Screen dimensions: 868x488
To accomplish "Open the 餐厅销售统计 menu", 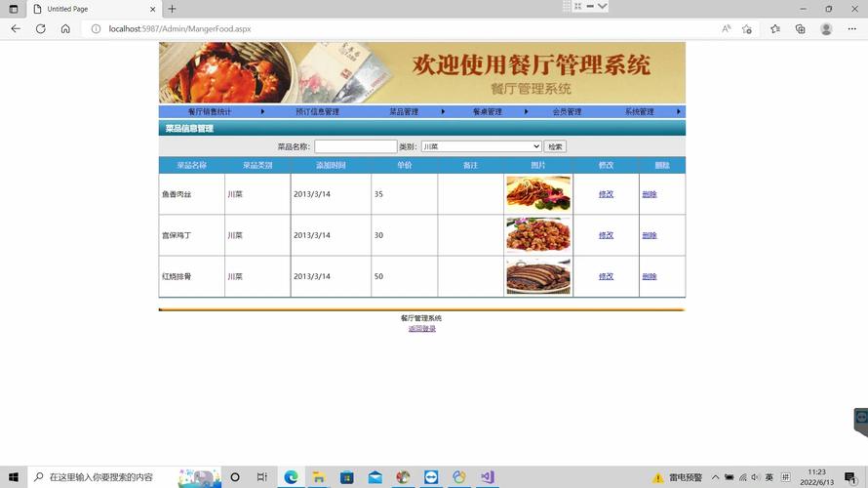I will (210, 111).
